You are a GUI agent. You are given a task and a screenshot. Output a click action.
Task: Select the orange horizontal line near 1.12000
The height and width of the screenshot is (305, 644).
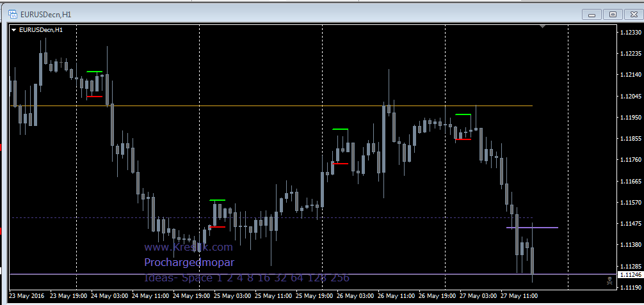(x=271, y=106)
